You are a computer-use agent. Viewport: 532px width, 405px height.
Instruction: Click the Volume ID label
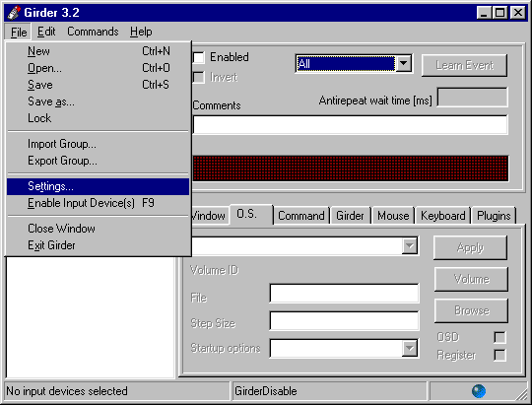215,270
